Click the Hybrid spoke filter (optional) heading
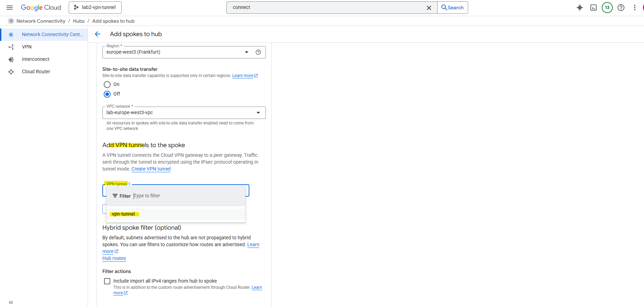This screenshot has height=307, width=644. point(142,228)
